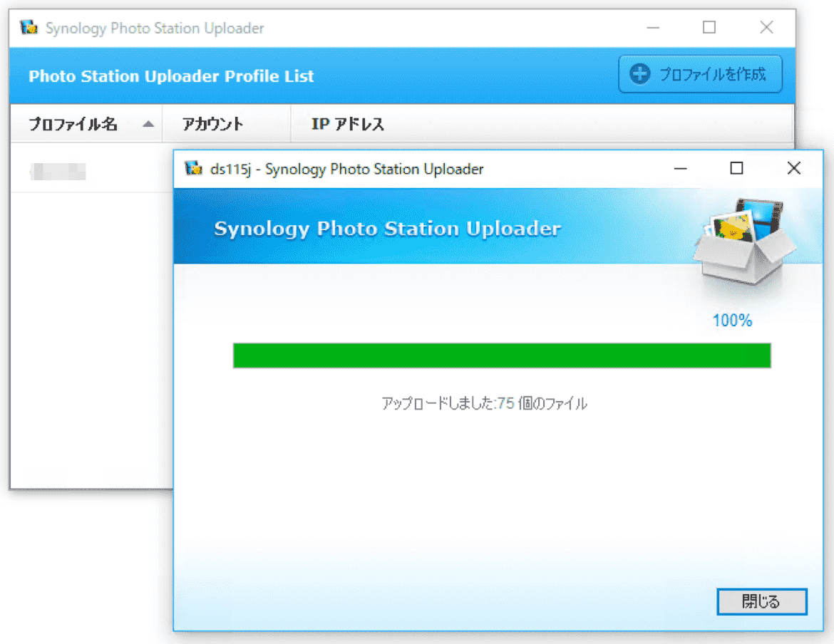Click the Synology Photo Station Uploader banner heading
Screen dimensions: 834x644
pyautogui.click(x=387, y=229)
